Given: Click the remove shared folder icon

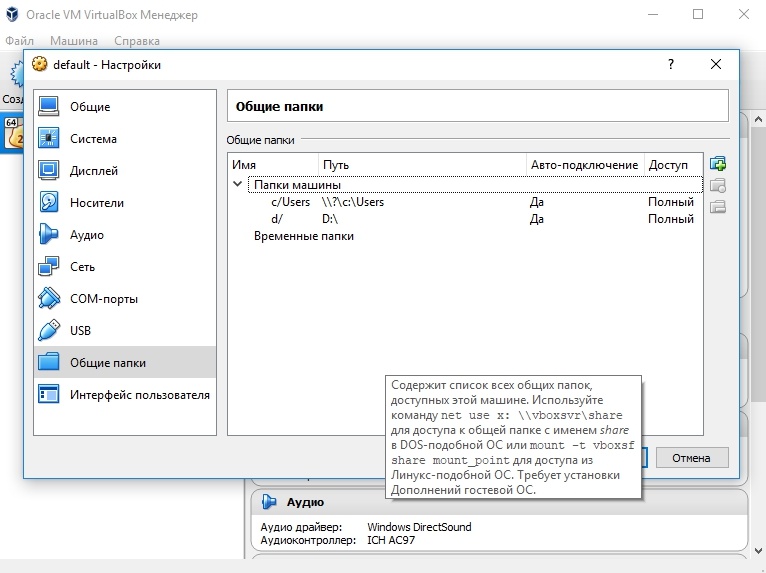Looking at the screenshot, I should click(718, 207).
